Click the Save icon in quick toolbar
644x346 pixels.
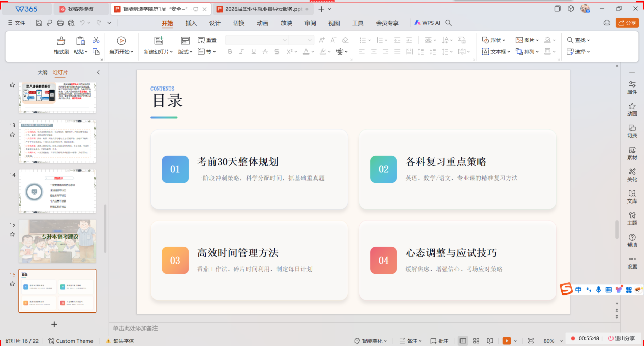coord(39,23)
